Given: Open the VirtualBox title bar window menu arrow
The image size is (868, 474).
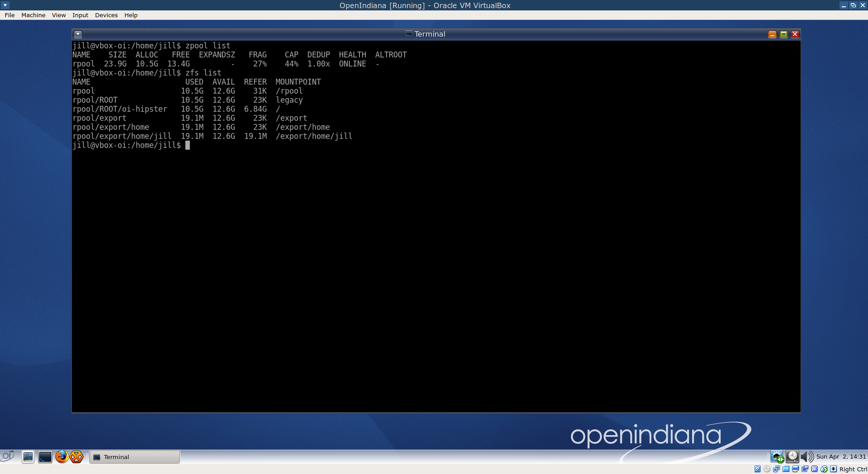Looking at the screenshot, I should click(x=5, y=5).
